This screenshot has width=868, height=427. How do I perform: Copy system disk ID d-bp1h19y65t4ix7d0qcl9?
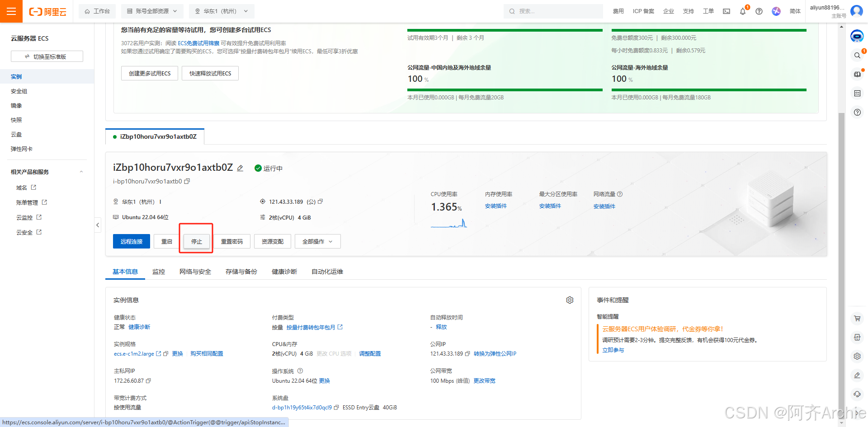pos(336,408)
